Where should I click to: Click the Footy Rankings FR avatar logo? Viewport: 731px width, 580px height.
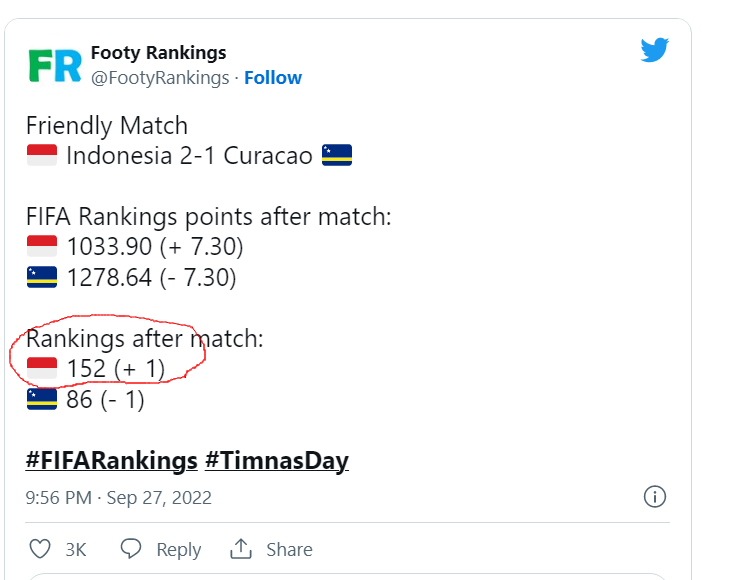[54, 65]
